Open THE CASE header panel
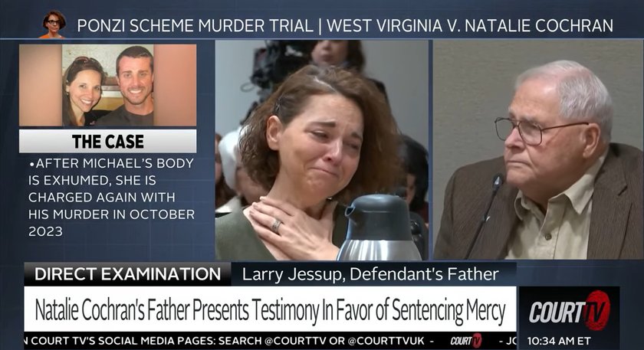644x350 pixels. [x=107, y=142]
